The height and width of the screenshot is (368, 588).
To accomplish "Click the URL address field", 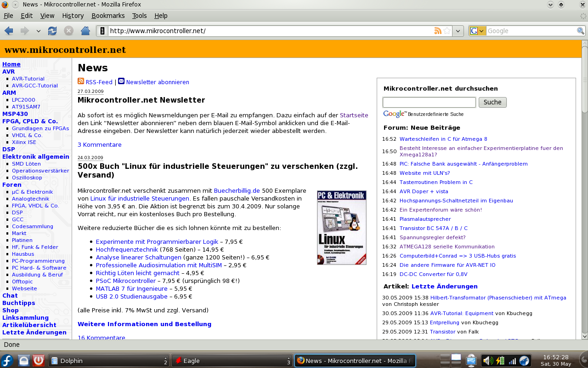I will [271, 31].
